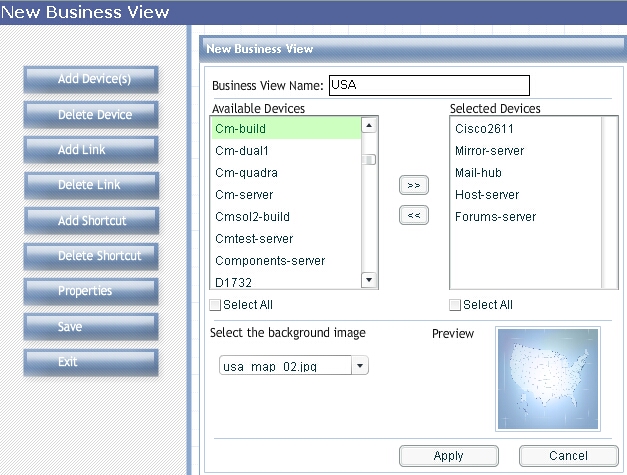Image resolution: width=627 pixels, height=475 pixels.
Task: Save the business view
Action: click(x=91, y=327)
